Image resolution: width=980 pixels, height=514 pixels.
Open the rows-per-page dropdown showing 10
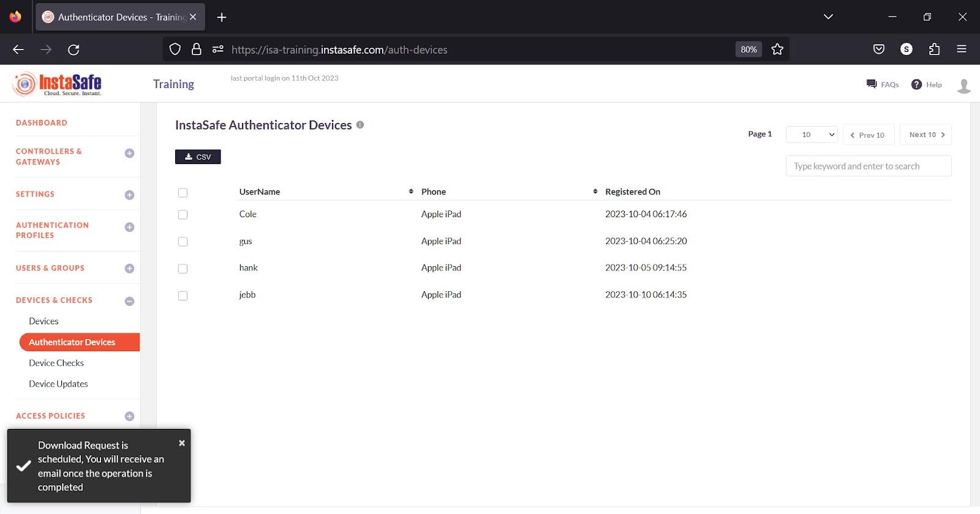(x=812, y=135)
